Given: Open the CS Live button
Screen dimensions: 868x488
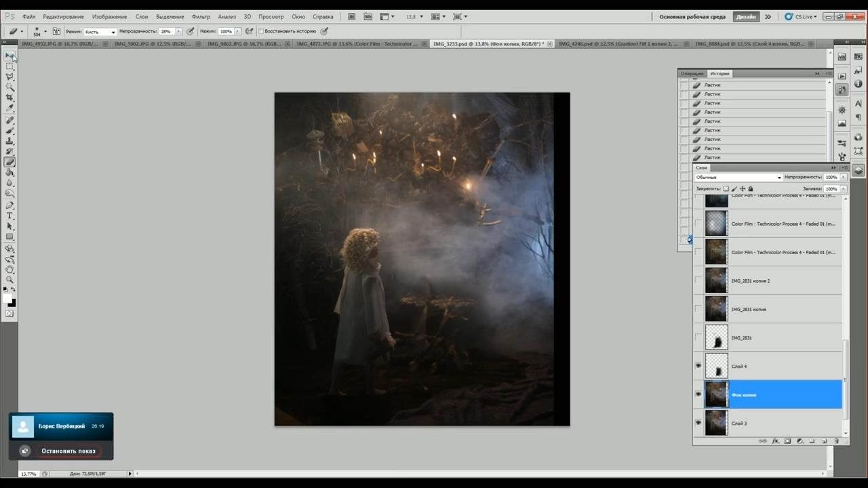Looking at the screenshot, I should 801,16.
